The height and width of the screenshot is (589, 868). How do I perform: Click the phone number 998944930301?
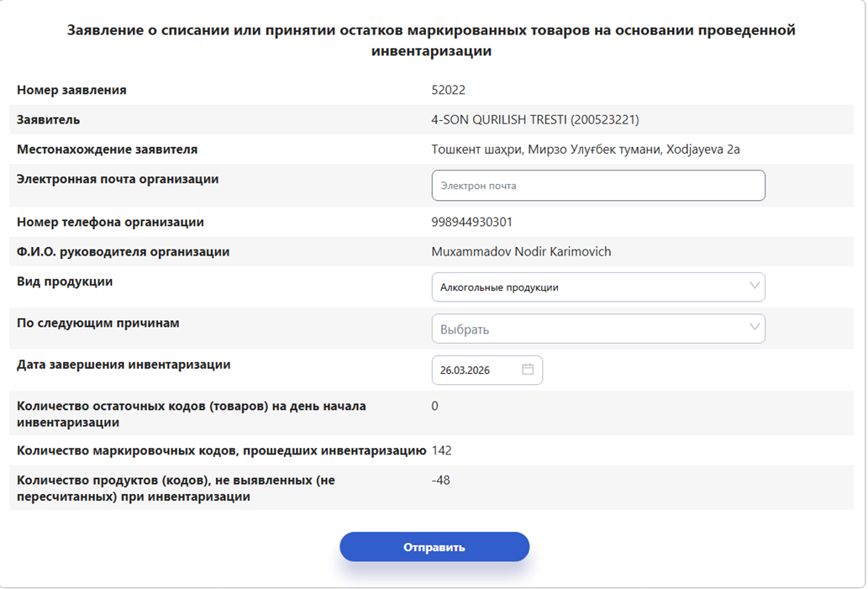point(471,222)
